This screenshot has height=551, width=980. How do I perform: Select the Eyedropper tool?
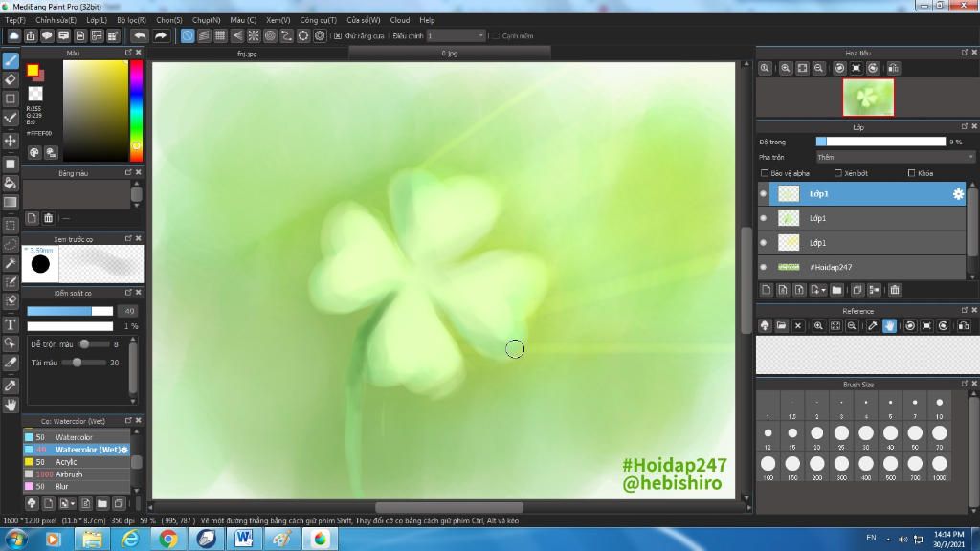[11, 386]
